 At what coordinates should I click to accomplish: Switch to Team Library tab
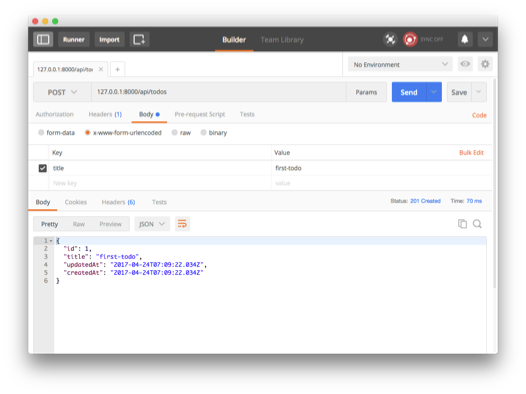click(282, 40)
